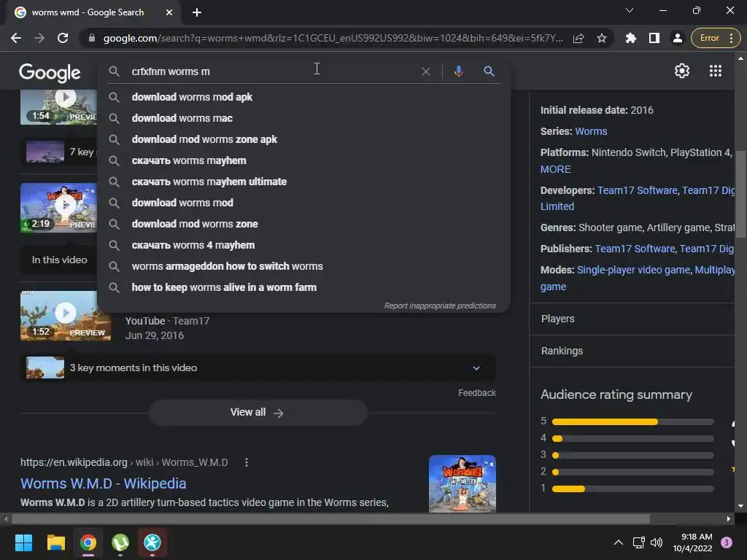The width and height of the screenshot is (747, 560).
Task: Expand '3 key moments in this video'
Action: click(258, 367)
